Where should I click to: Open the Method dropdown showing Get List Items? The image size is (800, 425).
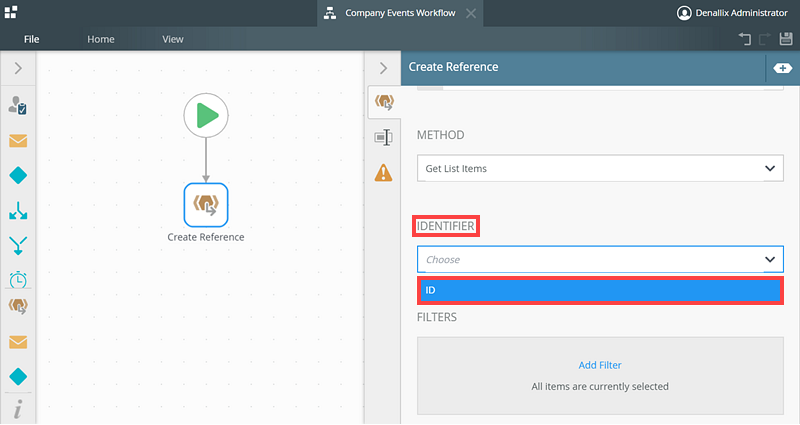point(600,168)
